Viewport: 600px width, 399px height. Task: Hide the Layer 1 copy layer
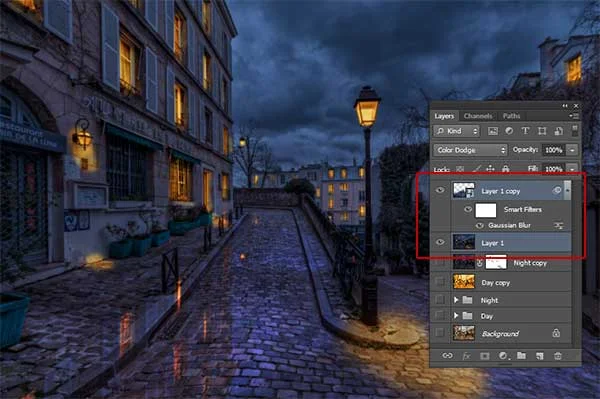click(440, 190)
